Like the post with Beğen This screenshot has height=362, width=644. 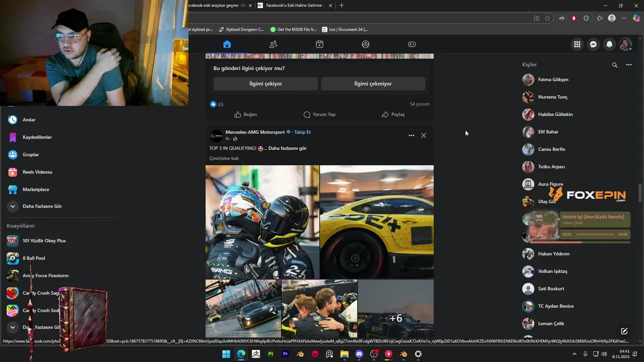pos(246,115)
